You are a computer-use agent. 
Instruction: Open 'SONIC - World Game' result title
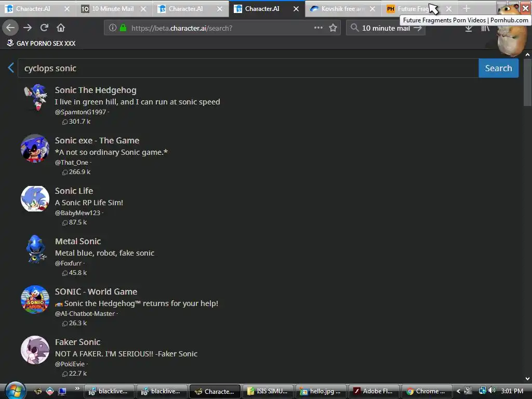(96, 292)
